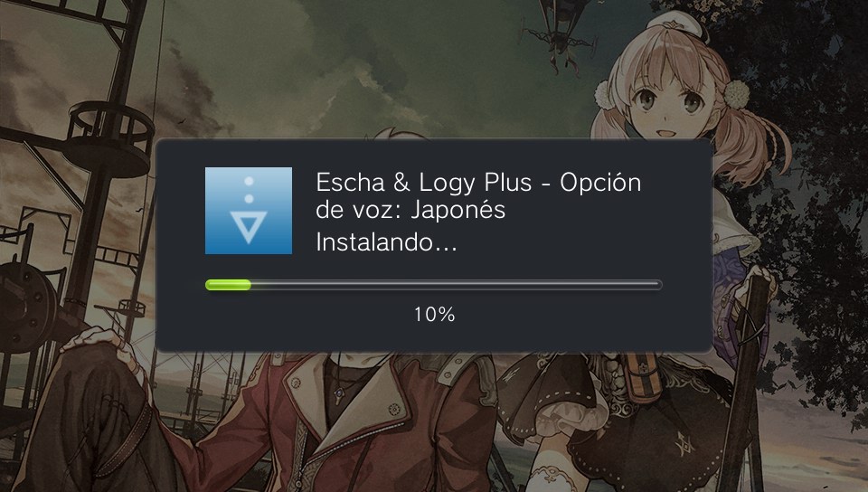This screenshot has height=492, width=868.
Task: Click the white beret on girl's head
Action: click(x=676, y=25)
